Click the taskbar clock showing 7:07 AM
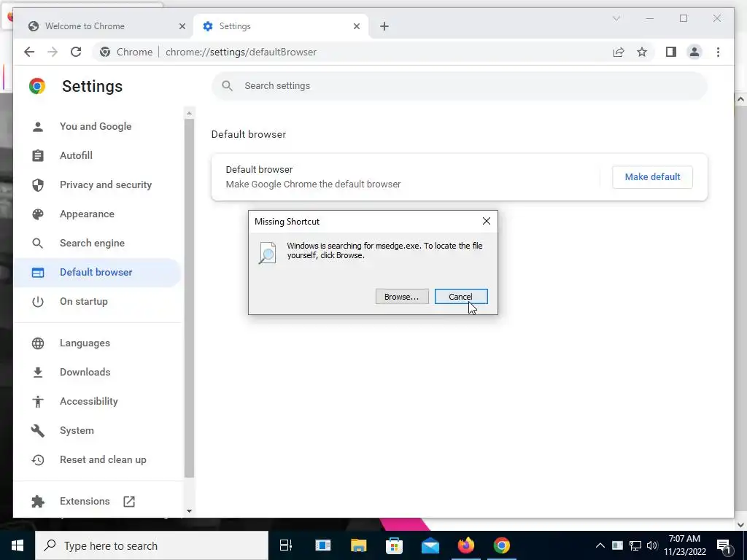 (x=684, y=545)
